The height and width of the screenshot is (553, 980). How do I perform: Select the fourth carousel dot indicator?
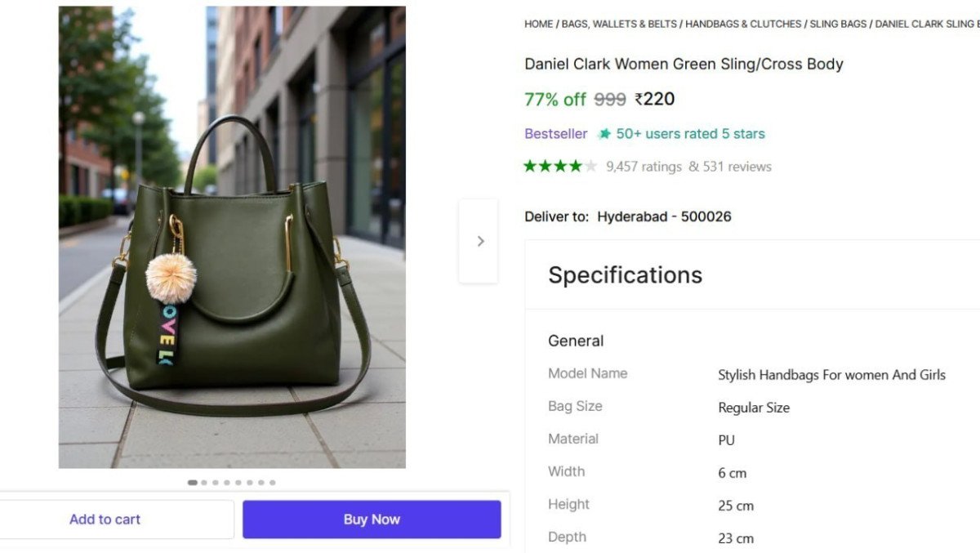click(x=227, y=483)
